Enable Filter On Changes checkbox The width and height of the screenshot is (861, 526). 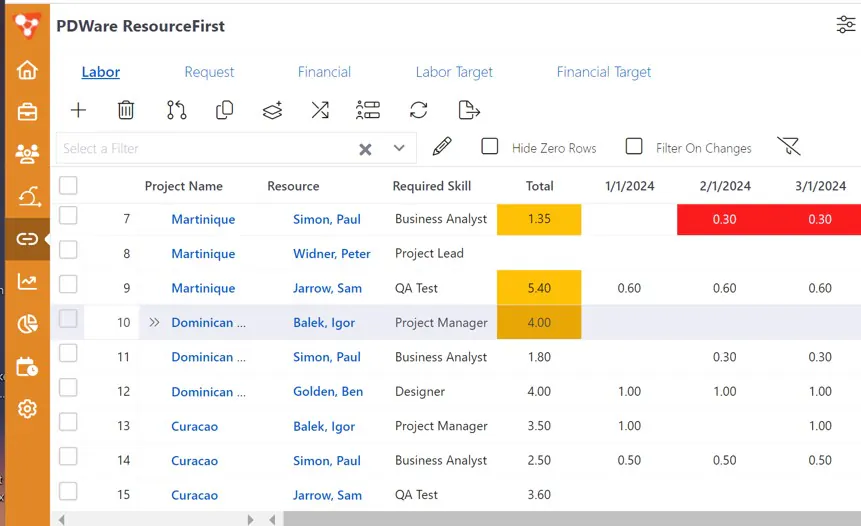[x=634, y=146]
